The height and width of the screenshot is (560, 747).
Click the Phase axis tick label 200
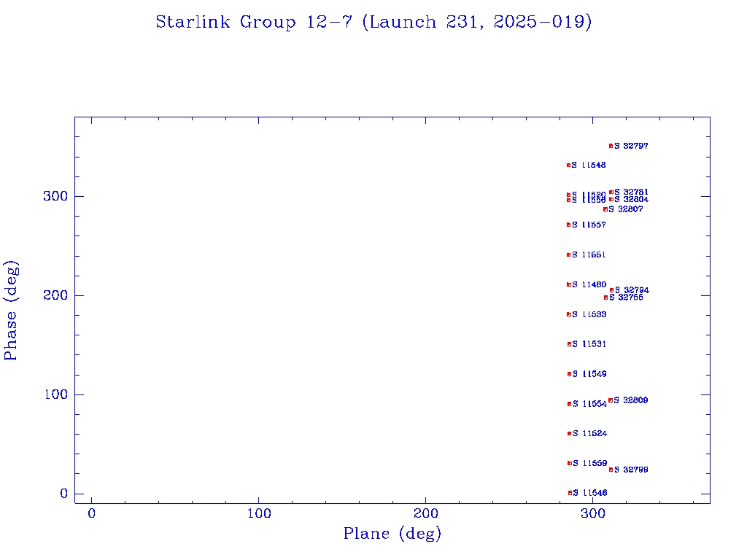pyautogui.click(x=55, y=295)
